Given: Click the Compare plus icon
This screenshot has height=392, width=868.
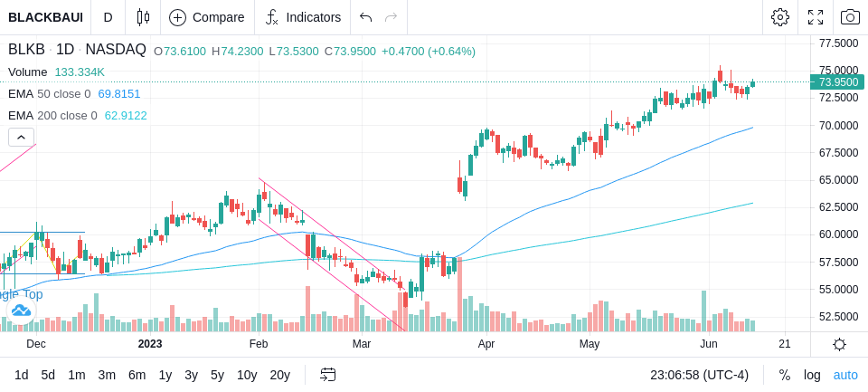Looking at the screenshot, I should pyautogui.click(x=177, y=18).
